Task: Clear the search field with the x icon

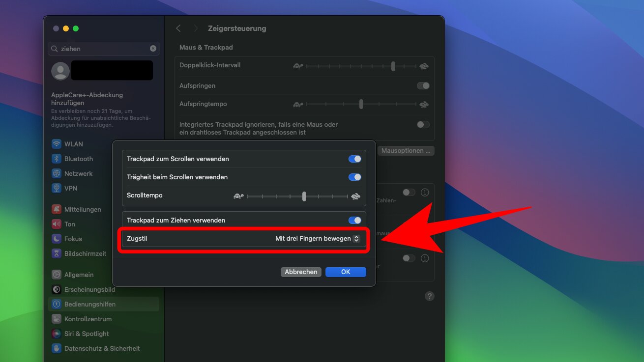Action: [153, 49]
